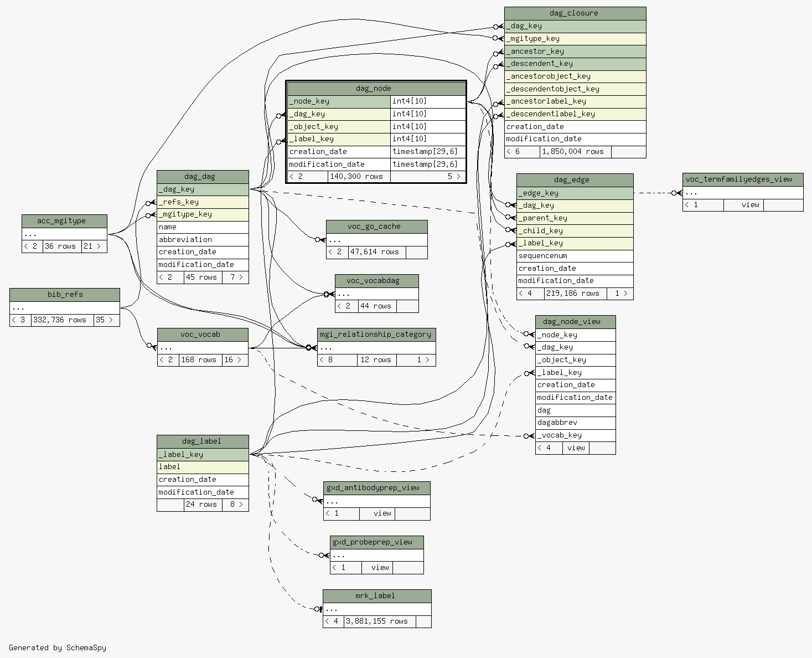Click 140,300 rows in dag_node
The width and height of the screenshot is (812, 658).
(359, 177)
